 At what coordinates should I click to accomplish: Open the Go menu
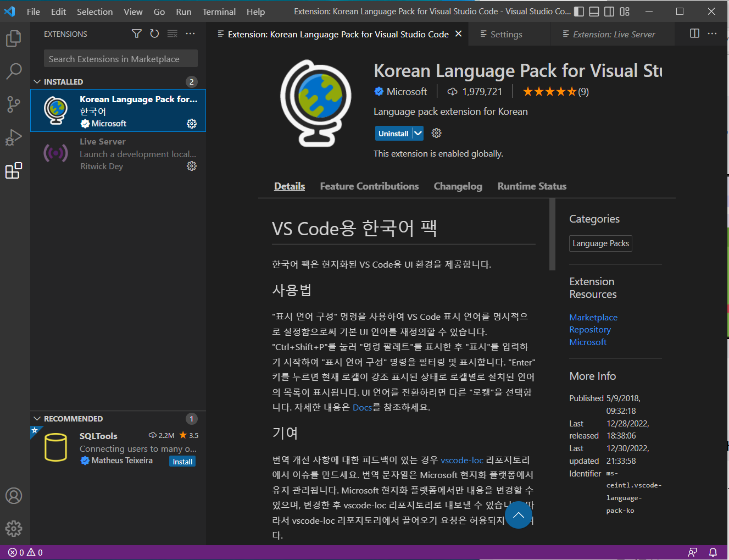click(x=159, y=12)
